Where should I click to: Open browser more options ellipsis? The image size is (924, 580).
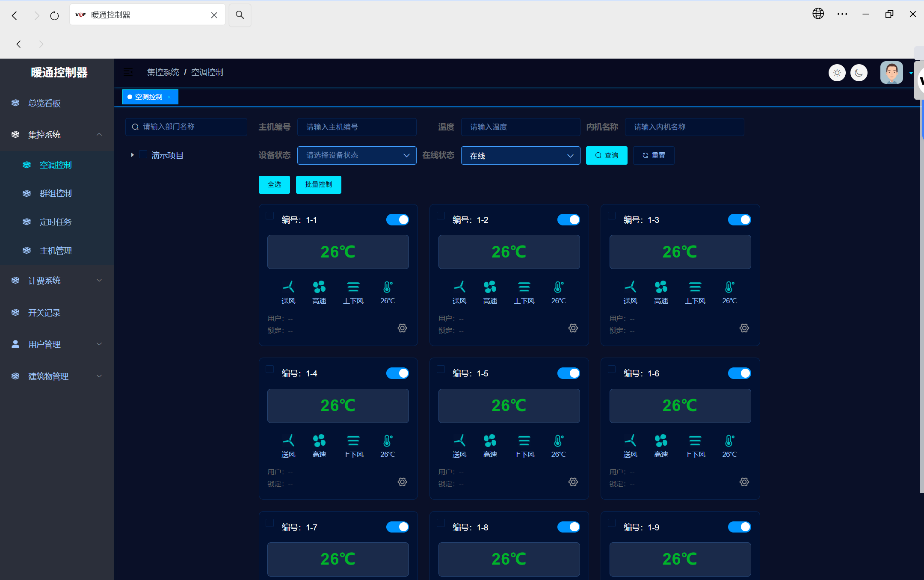coord(842,14)
